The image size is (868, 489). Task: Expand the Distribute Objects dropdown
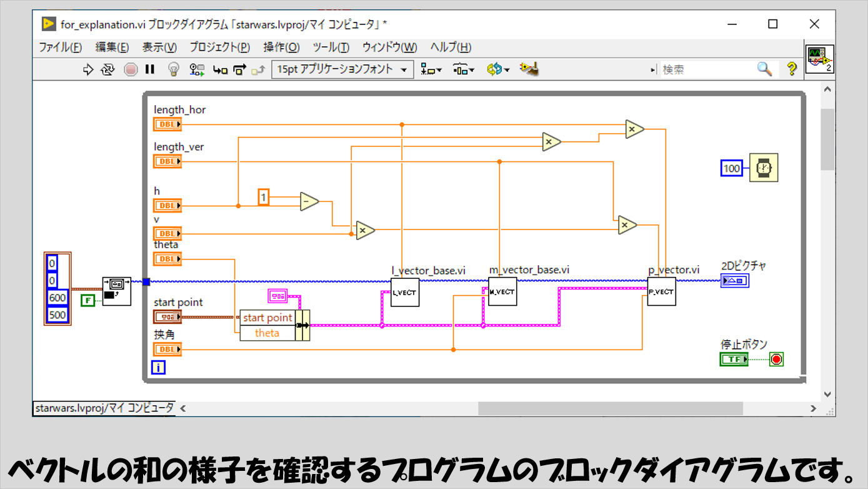point(464,70)
